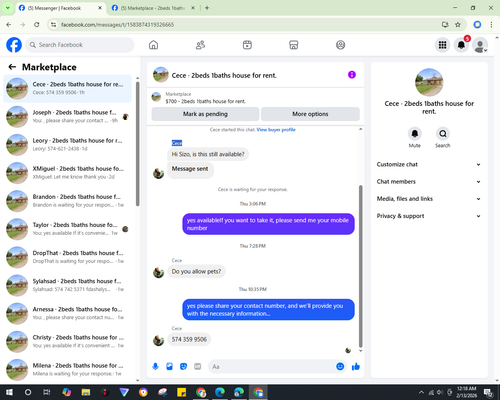
Task: Open the View buyer profile link
Action: point(276,130)
